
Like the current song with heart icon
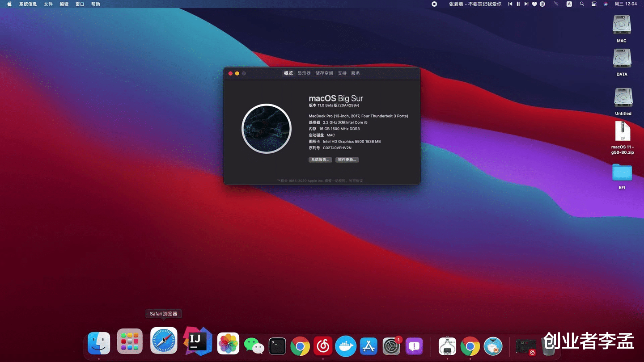point(534,4)
